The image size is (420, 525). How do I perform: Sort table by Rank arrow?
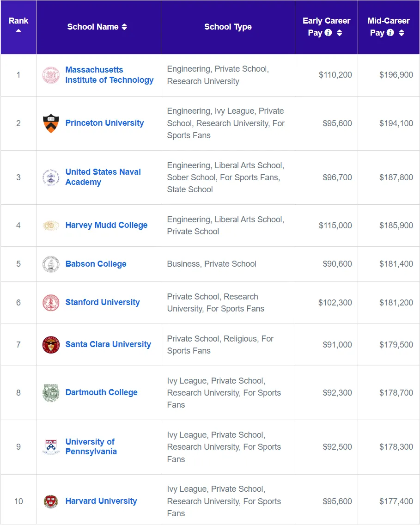(x=18, y=31)
